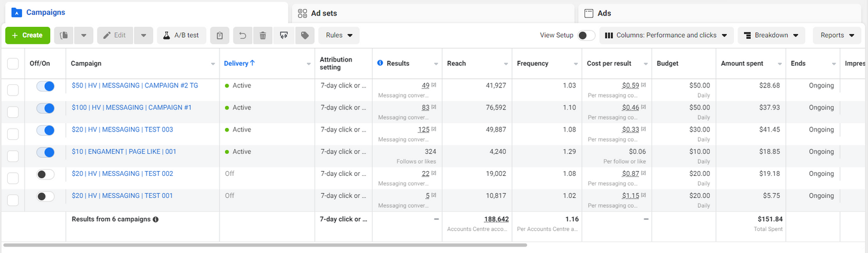This screenshot has height=253, width=868.
Task: Click the Export/share icon in toolbar
Action: [x=284, y=35]
